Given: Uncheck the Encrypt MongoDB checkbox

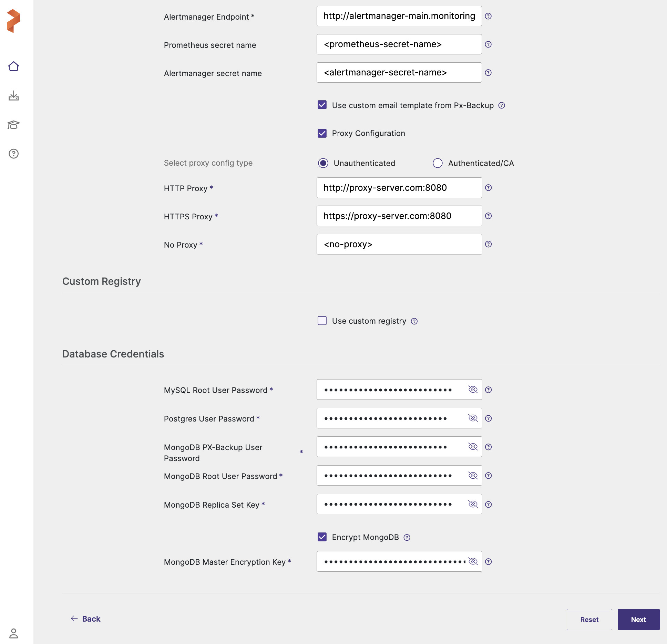Looking at the screenshot, I should tap(322, 537).
